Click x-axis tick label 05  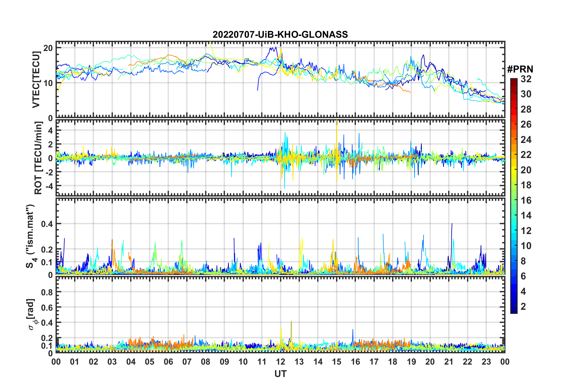click(x=150, y=362)
